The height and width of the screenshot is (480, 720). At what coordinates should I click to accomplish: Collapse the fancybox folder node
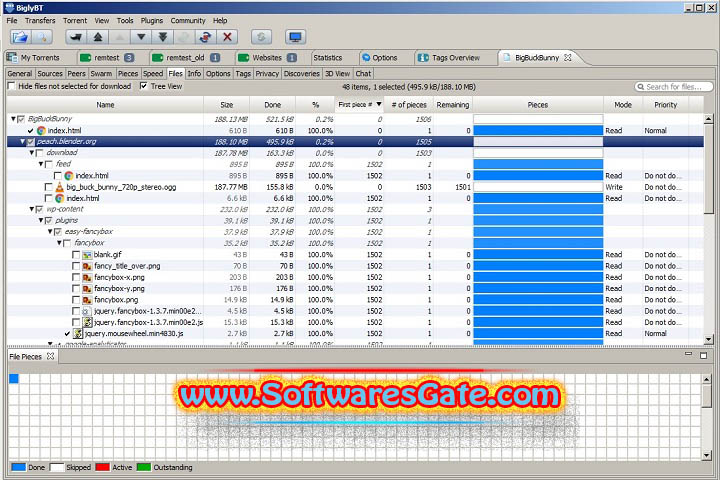(59, 243)
